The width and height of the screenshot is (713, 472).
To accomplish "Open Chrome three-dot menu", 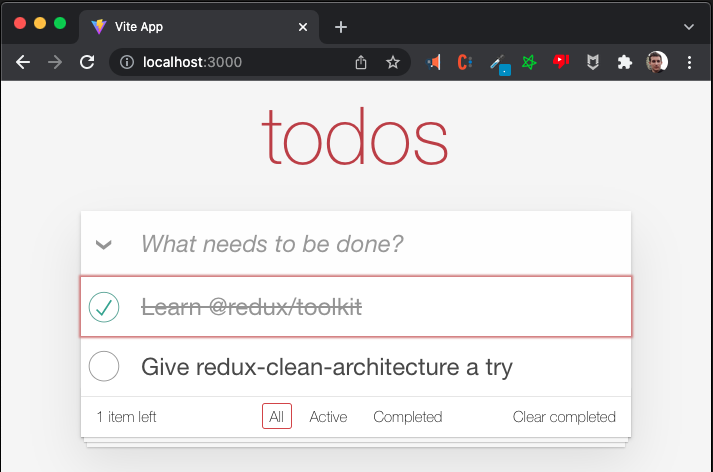I will point(689,62).
